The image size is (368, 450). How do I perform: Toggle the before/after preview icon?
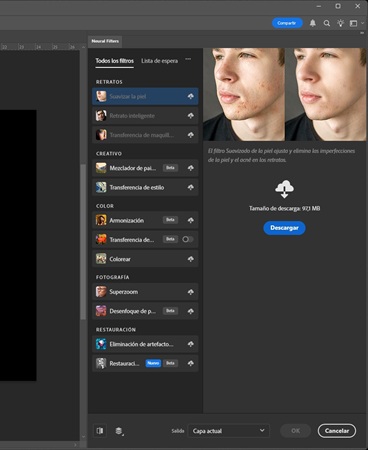tap(100, 431)
